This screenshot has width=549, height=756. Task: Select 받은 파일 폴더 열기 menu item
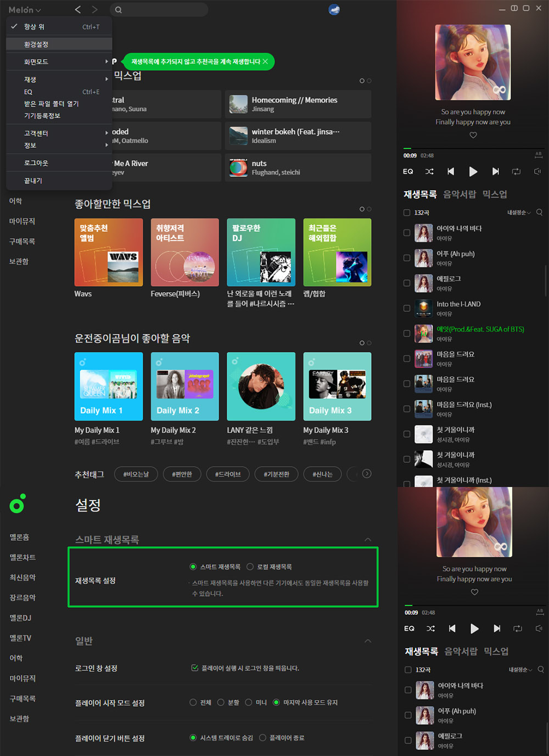click(59, 104)
